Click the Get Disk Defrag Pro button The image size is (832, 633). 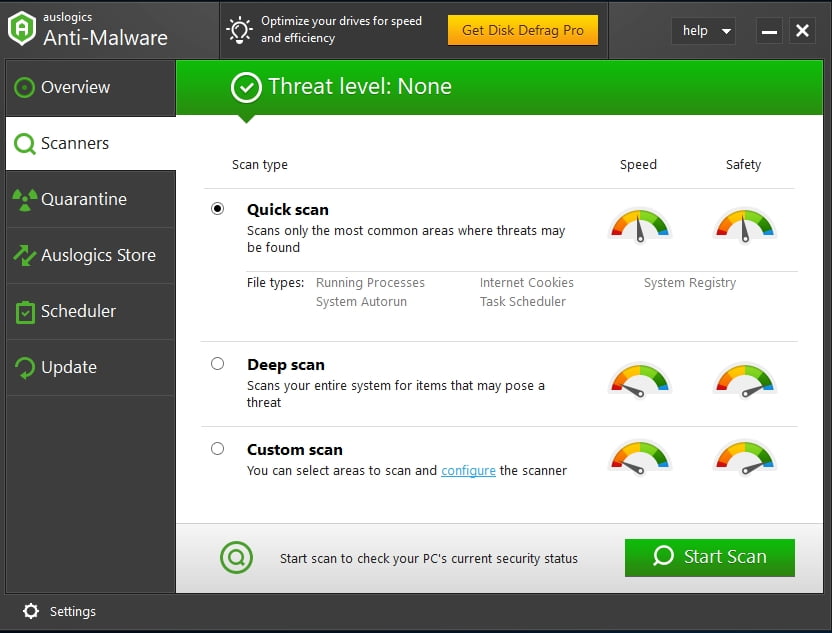(x=523, y=30)
